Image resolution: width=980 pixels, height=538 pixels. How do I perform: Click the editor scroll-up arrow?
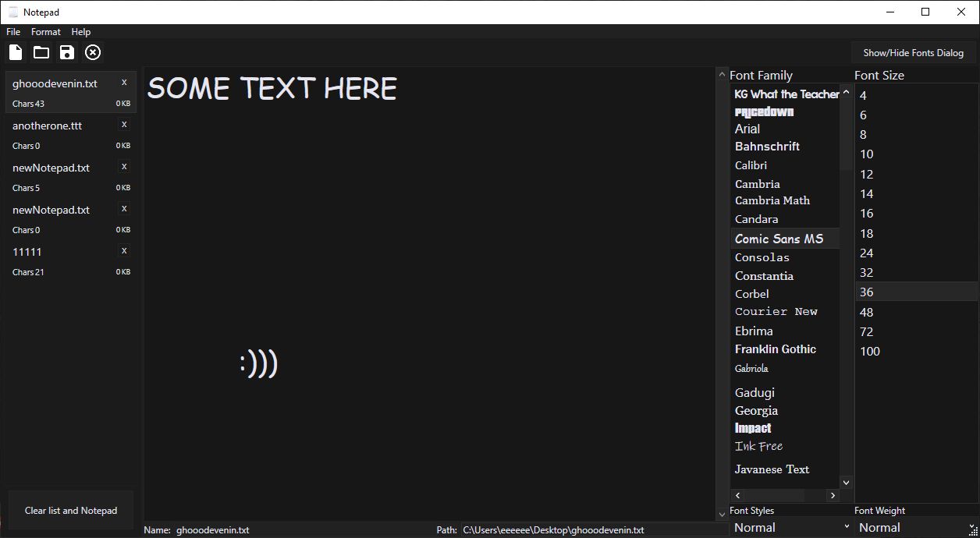pos(722,76)
